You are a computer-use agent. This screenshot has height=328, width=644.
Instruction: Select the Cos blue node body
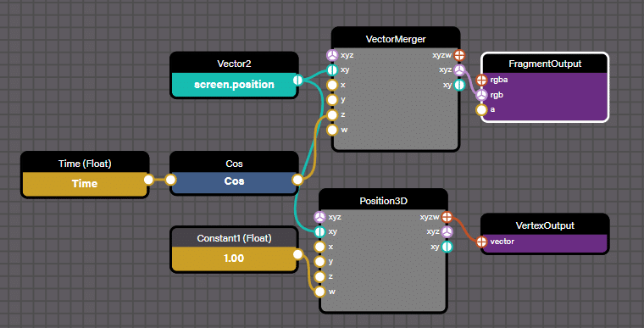point(234,182)
